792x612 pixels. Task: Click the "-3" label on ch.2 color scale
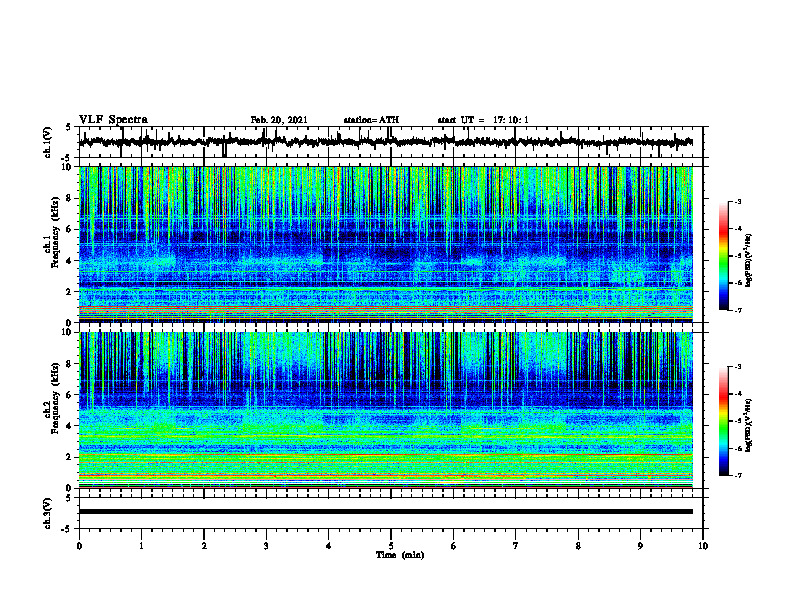click(x=738, y=367)
